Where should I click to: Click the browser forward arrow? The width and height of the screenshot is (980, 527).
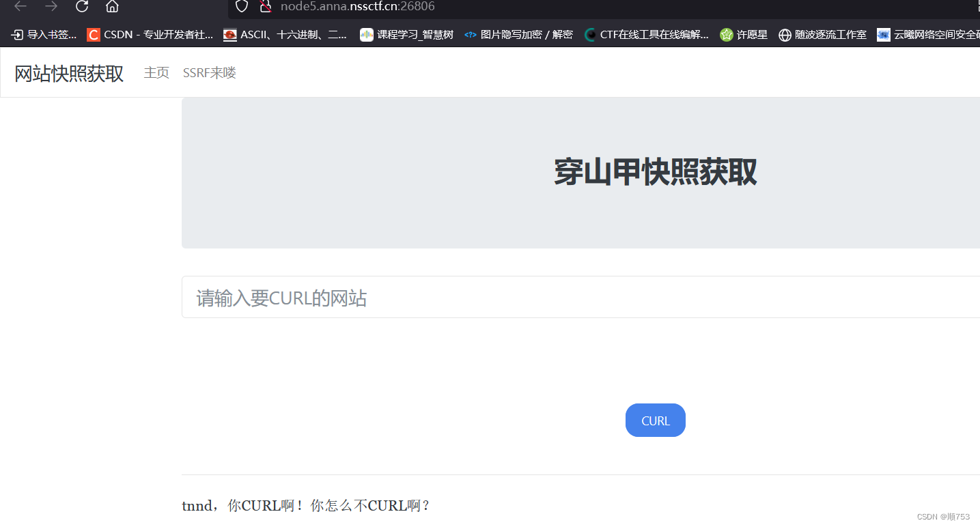[x=51, y=7]
